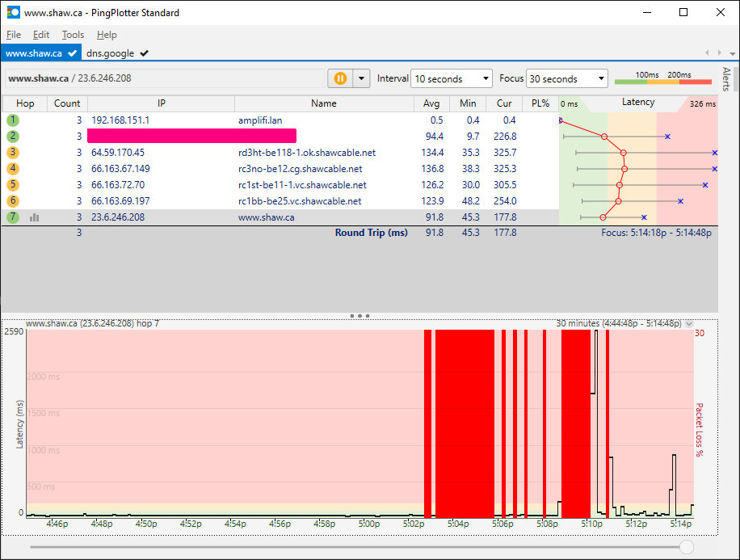Viewport: 740px width, 560px height.
Task: Click the Cur column header
Action: coord(504,103)
